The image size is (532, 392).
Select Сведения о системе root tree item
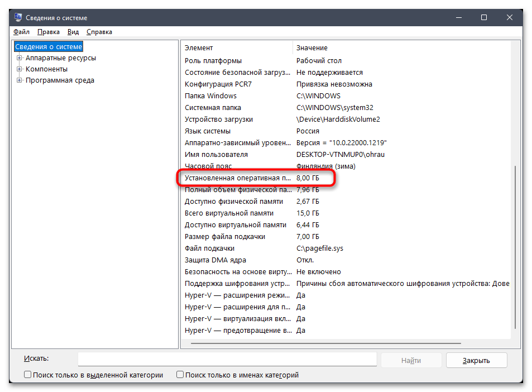(x=49, y=47)
